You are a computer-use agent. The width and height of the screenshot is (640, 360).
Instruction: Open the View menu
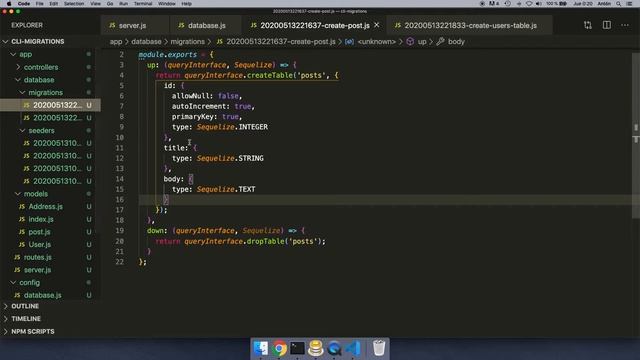click(x=96, y=4)
